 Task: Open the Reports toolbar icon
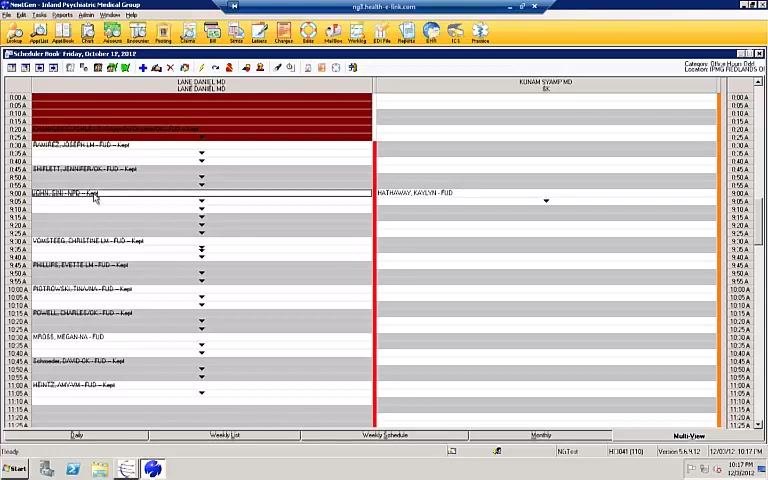(406, 33)
